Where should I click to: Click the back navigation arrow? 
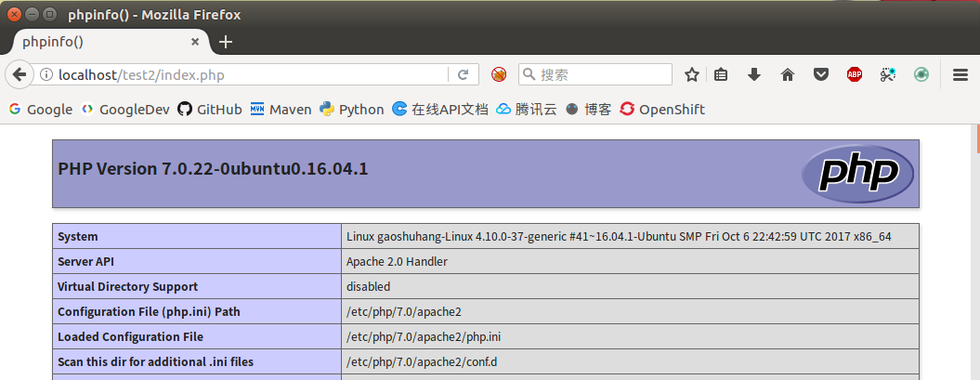coord(18,74)
